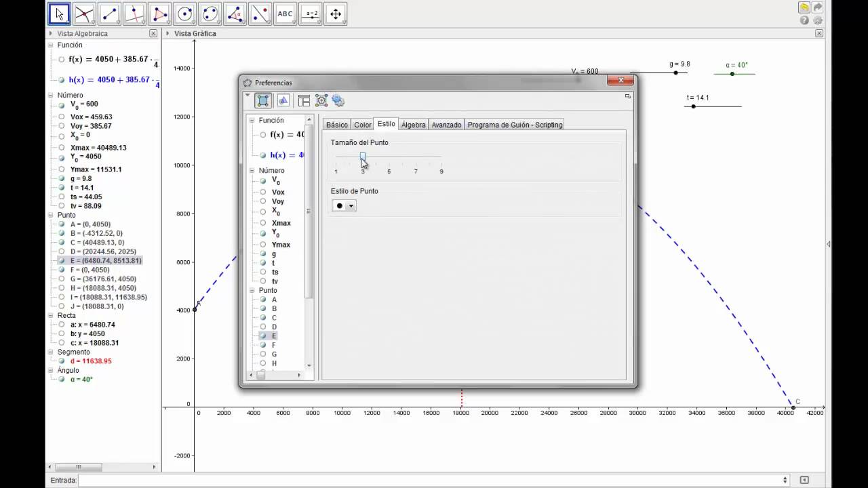Click the g = 9.8 slider knob
Viewport: 868px width, 488px height.
pos(675,73)
